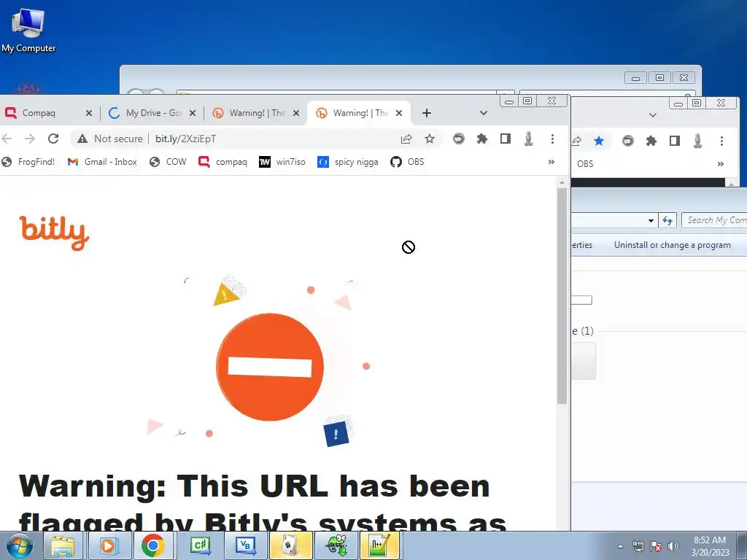Open the My Computer desktop icon

pyautogui.click(x=28, y=30)
